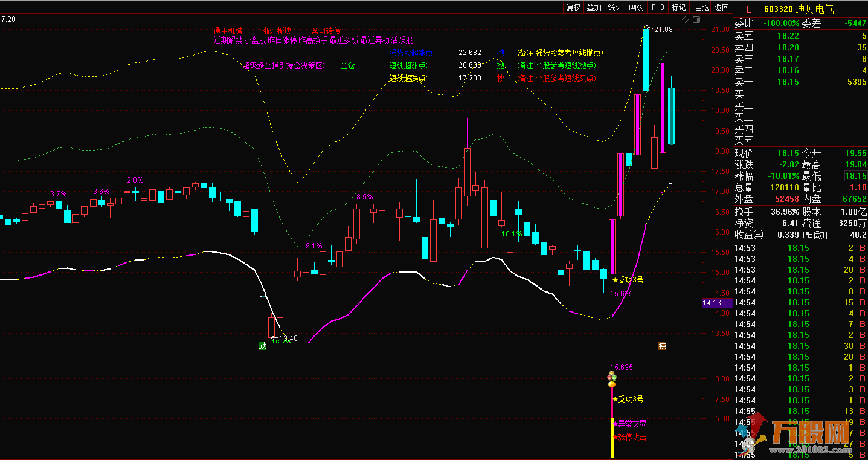Screen dimensions: 868x460
Task: Click the ★异常交易 label in indicator panel
Action: click(629, 424)
